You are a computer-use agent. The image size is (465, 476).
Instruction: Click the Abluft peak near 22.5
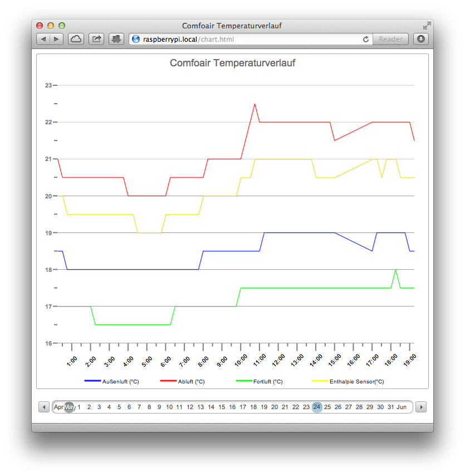point(255,104)
